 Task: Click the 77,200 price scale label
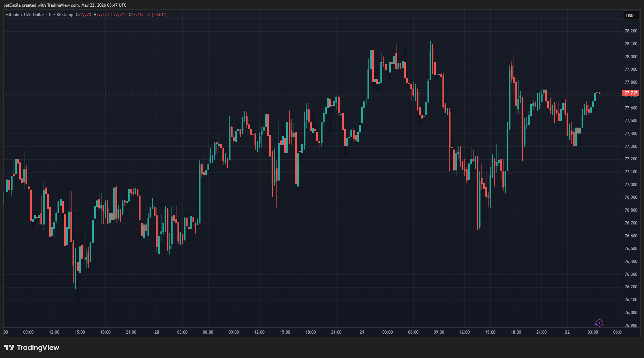tap(631, 159)
